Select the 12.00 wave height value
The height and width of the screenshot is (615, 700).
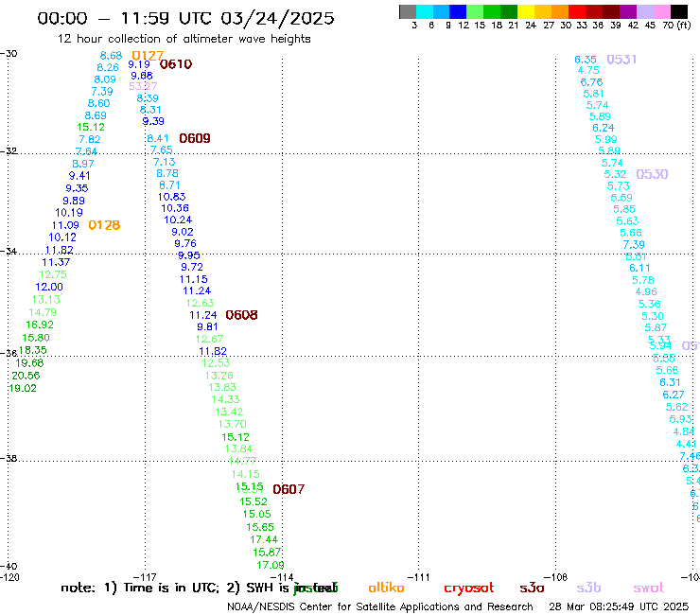click(x=49, y=287)
